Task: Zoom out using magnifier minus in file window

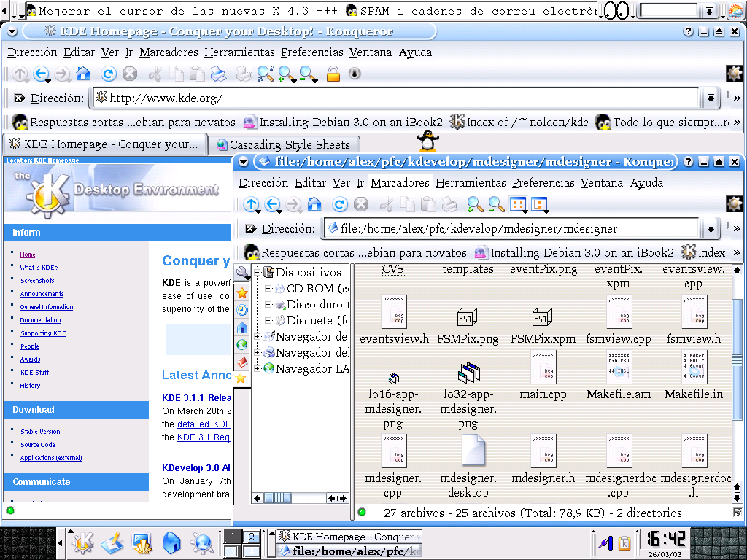Action: click(496, 205)
